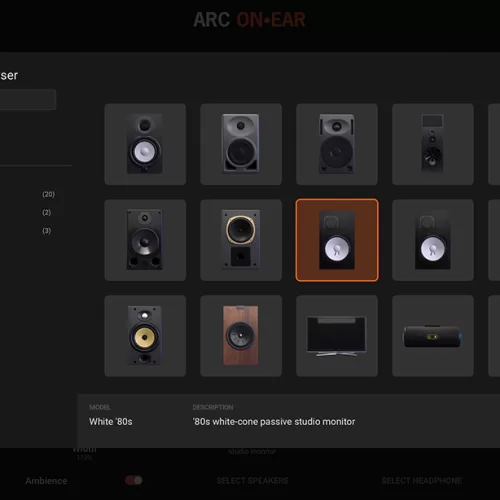Choose the yellow-cone bookshelf speaker
The height and width of the screenshot is (500, 500).
click(x=145, y=336)
